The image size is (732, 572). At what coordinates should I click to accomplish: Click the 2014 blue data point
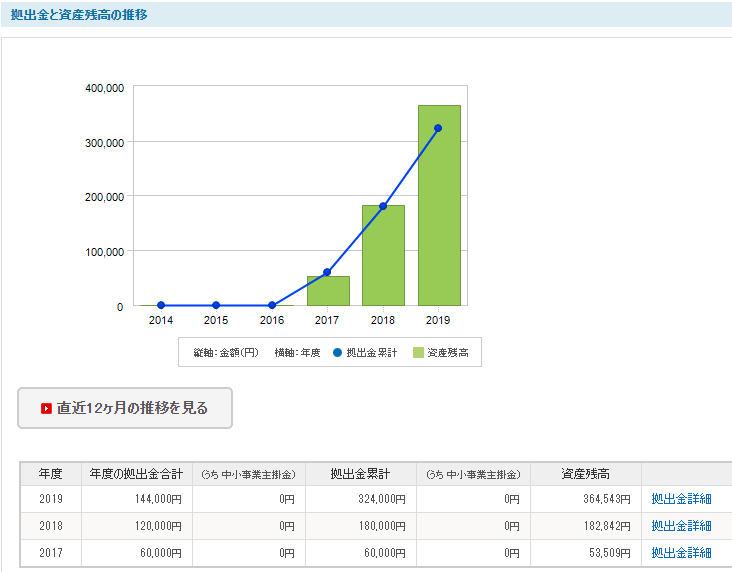[x=161, y=305]
